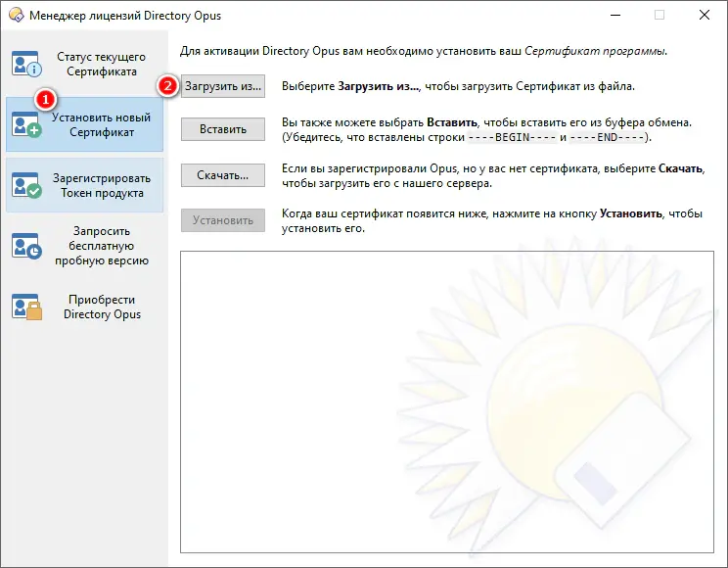
Task: Click the 'Если вы зарегистрировали Opus' description
Action: tap(493, 176)
